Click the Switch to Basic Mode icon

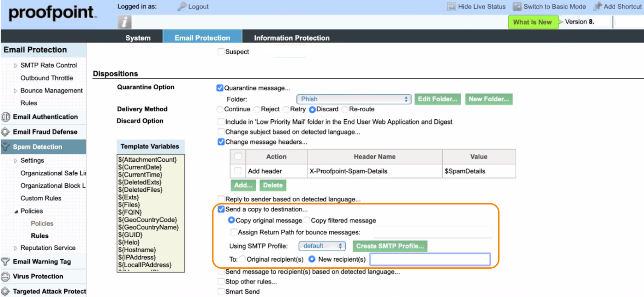517,6
